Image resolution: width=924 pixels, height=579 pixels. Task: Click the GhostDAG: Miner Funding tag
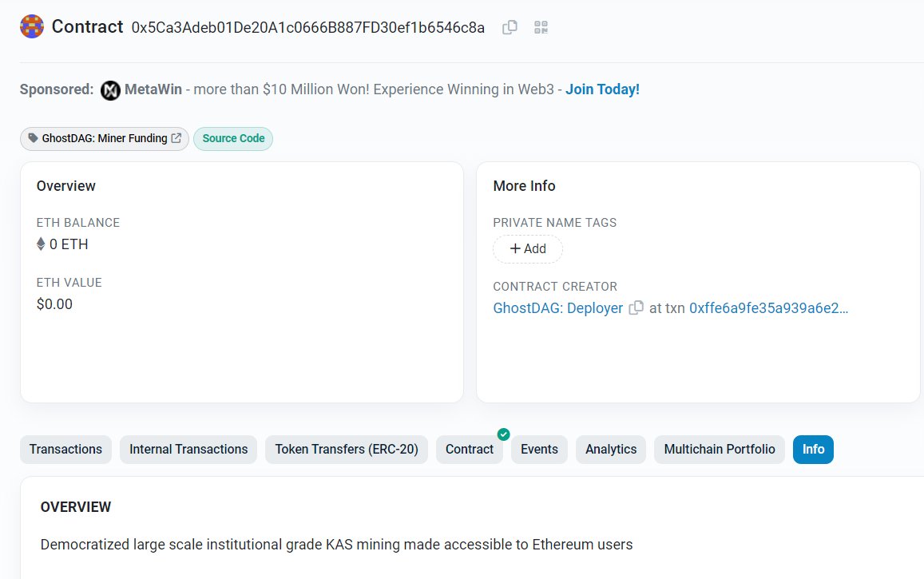pos(105,138)
